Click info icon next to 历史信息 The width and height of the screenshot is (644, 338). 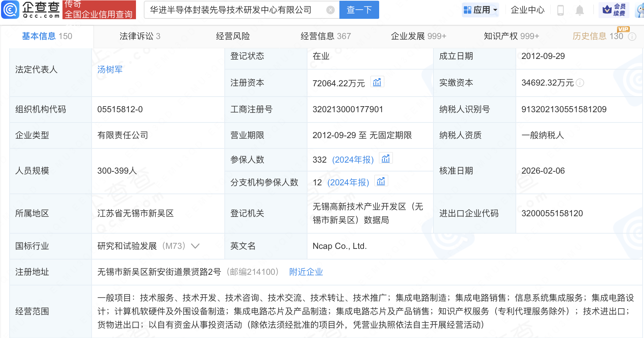(x=632, y=37)
